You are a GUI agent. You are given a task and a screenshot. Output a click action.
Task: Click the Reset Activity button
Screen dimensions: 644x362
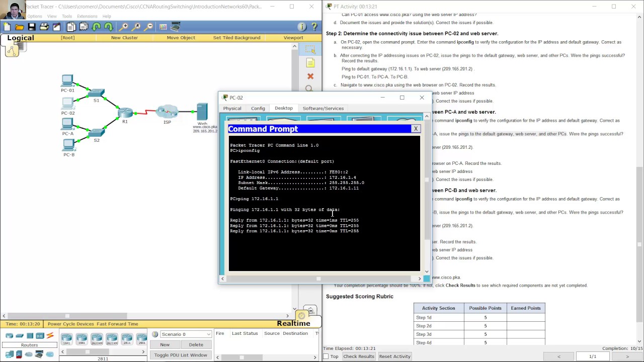click(x=395, y=356)
